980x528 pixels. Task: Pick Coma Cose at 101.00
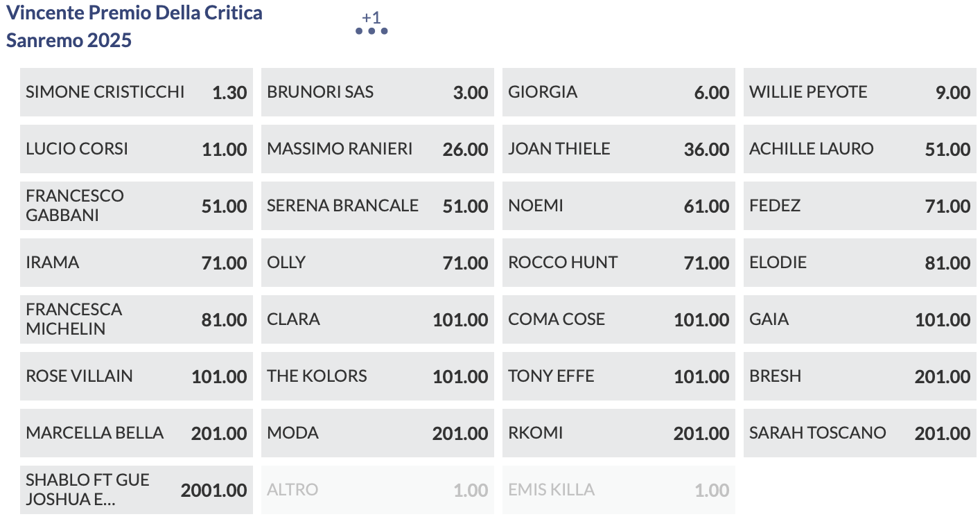pos(619,319)
